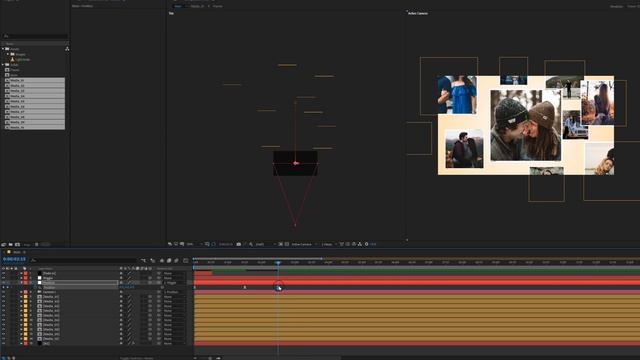Toggle shy switch on Wiggle layer
The image size is (640, 360).
click(x=121, y=278)
